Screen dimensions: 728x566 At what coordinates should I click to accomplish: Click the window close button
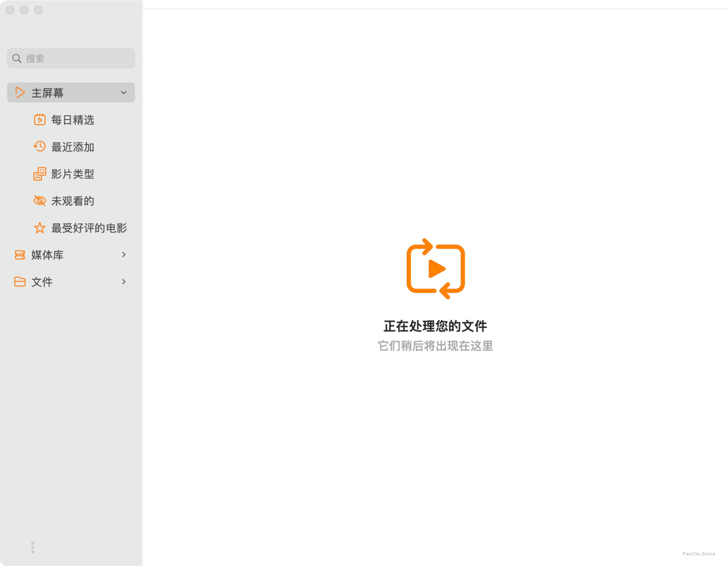(x=10, y=10)
